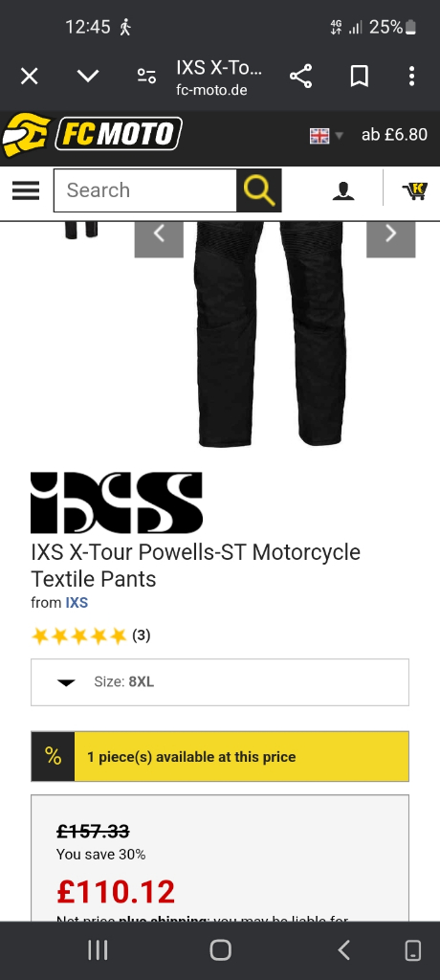
Task: Open the hamburger navigation menu
Action: click(26, 190)
